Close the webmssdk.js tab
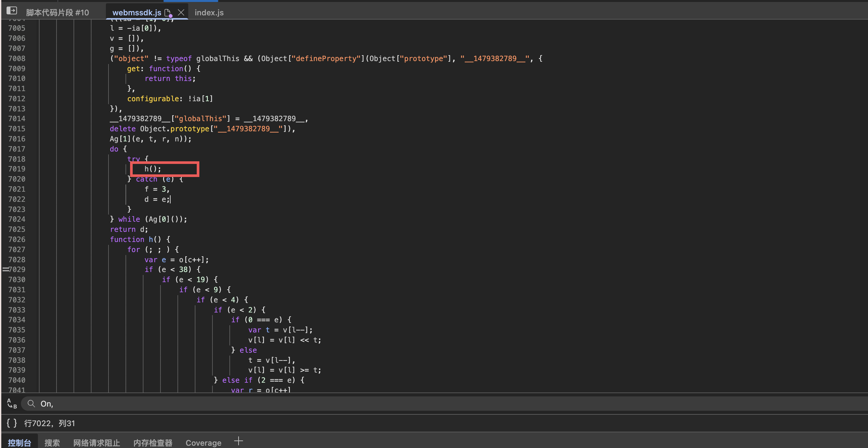 point(181,12)
